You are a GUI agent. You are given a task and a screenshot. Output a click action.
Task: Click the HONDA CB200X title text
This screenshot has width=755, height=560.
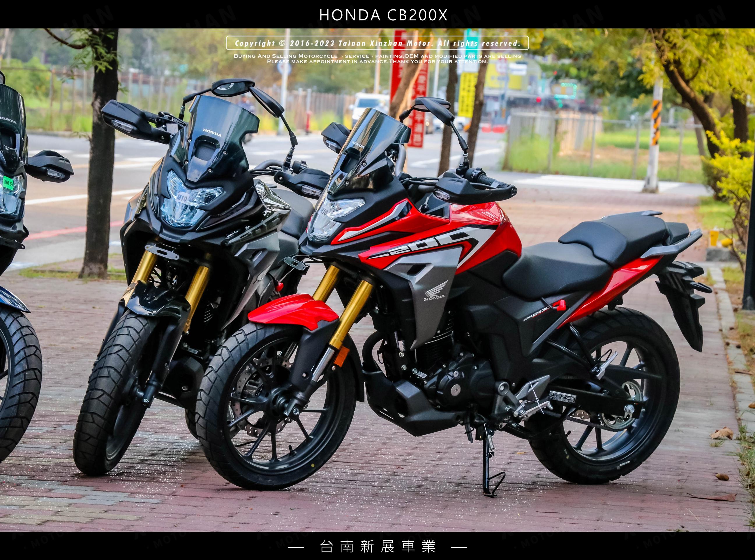383,15
